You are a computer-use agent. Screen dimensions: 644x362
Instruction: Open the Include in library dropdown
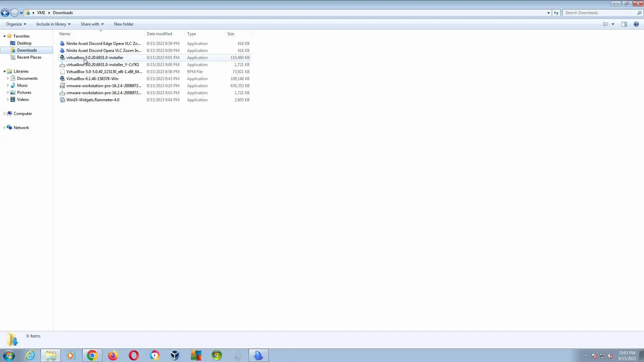pyautogui.click(x=53, y=24)
